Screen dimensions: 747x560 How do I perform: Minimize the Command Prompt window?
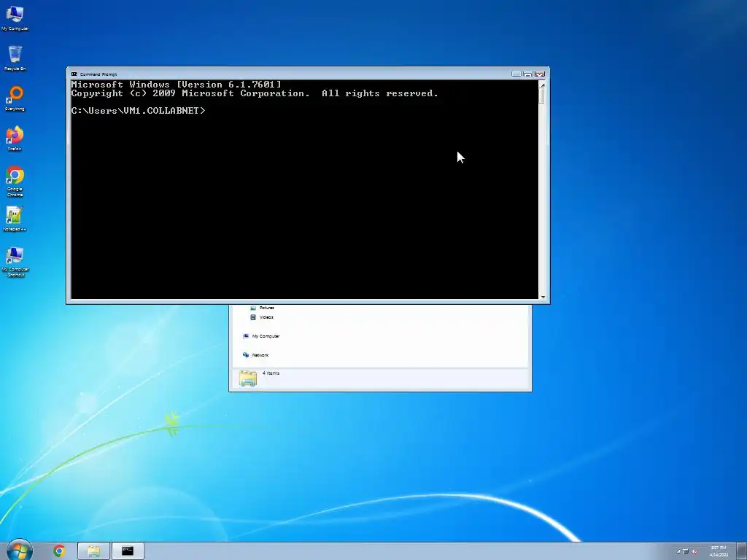516,74
